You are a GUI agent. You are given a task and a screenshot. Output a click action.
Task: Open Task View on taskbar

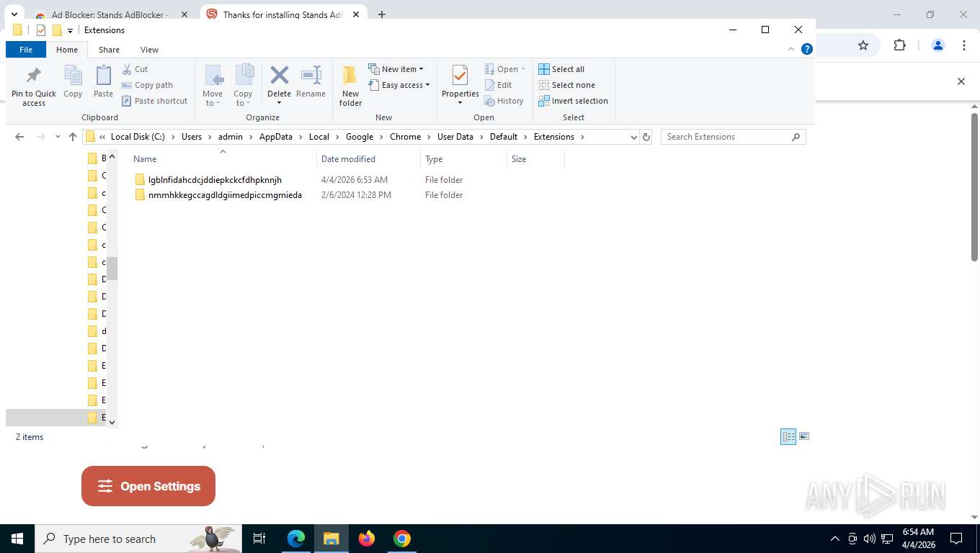tap(259, 539)
